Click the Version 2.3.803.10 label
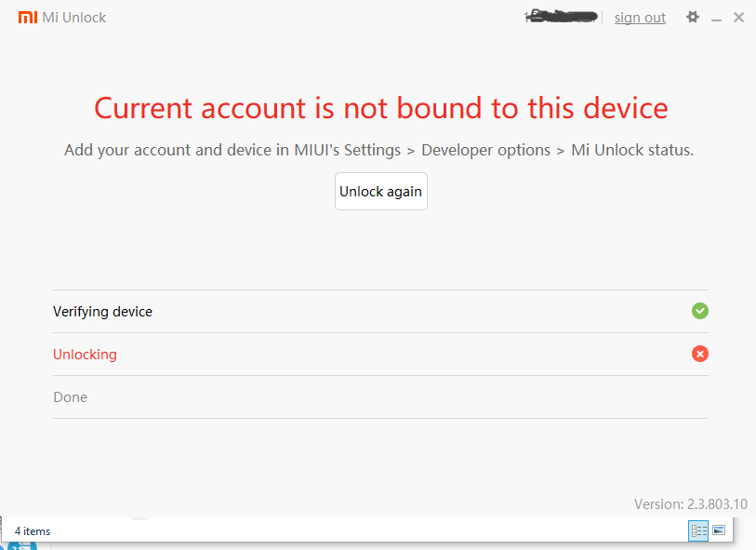 pyautogui.click(x=690, y=503)
